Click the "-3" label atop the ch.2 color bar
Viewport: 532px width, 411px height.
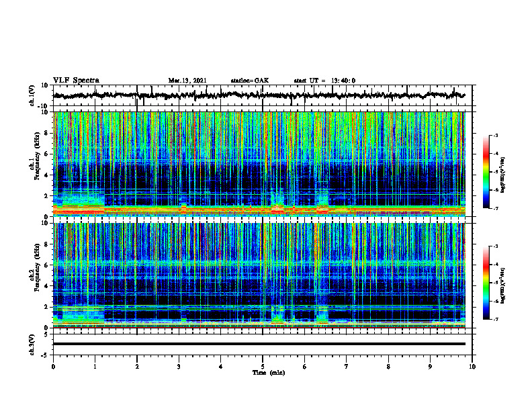click(496, 246)
